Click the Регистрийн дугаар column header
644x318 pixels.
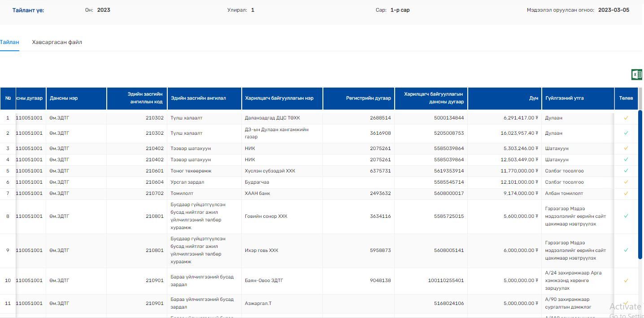pos(368,98)
